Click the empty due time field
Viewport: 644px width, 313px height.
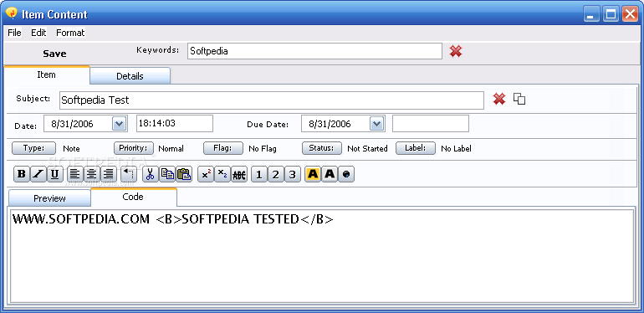tap(431, 123)
